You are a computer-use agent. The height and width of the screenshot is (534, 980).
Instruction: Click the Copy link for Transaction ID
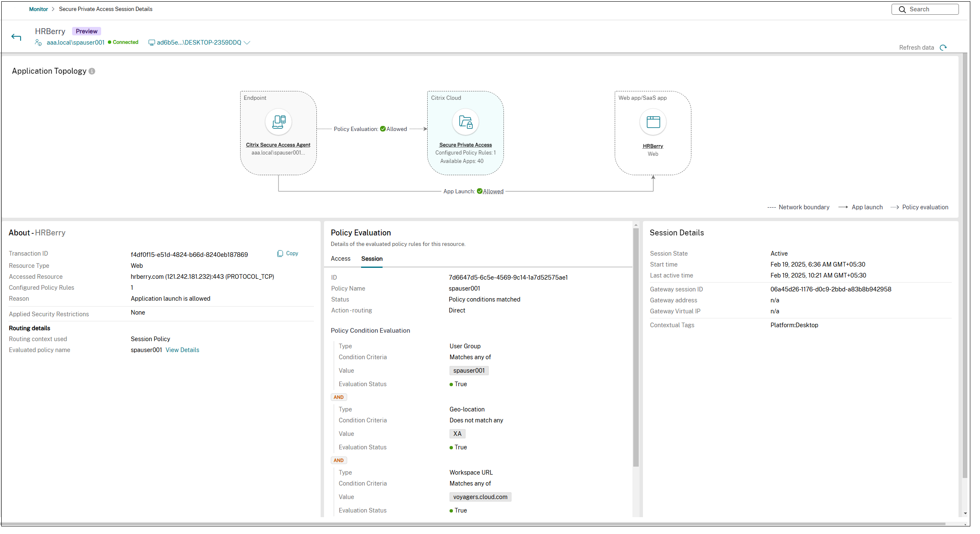pos(292,254)
